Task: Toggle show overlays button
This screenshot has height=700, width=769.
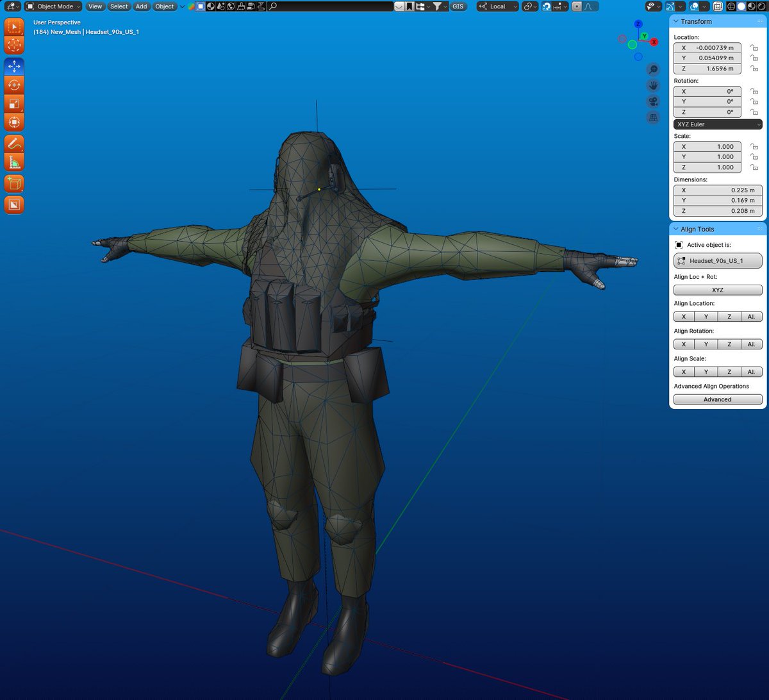Action: pyautogui.click(x=694, y=6)
